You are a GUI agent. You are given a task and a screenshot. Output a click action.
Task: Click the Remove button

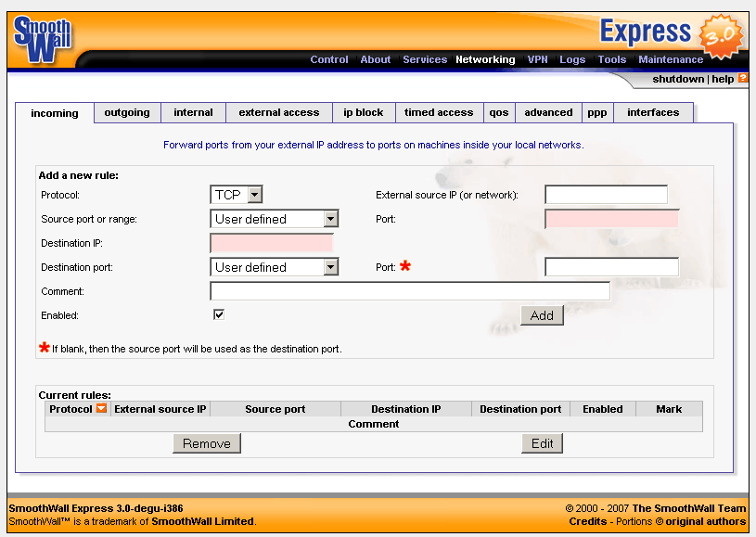(x=207, y=443)
